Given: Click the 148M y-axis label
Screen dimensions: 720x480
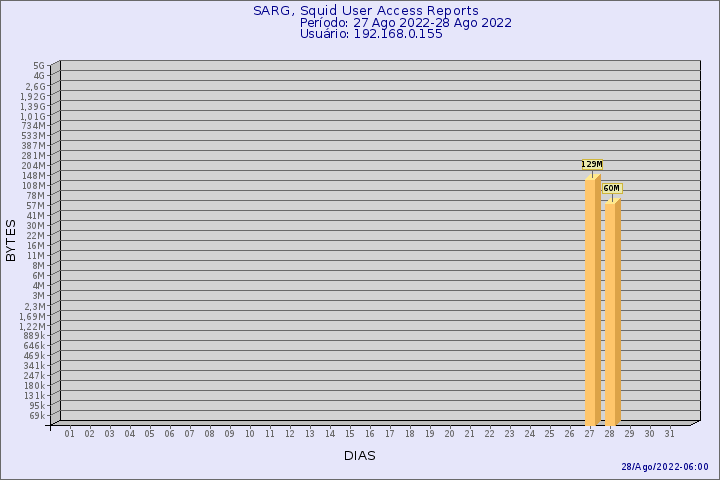Looking at the screenshot, I should click(34, 175).
